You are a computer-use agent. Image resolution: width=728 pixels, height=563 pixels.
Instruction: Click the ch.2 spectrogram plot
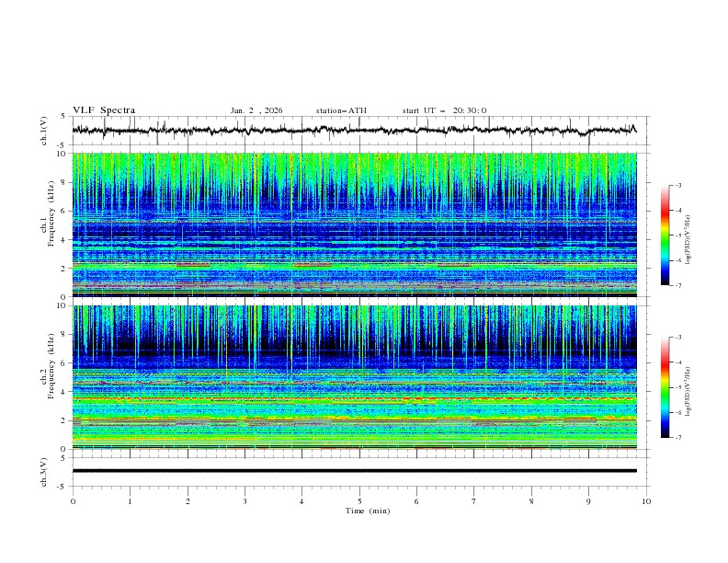(x=355, y=377)
